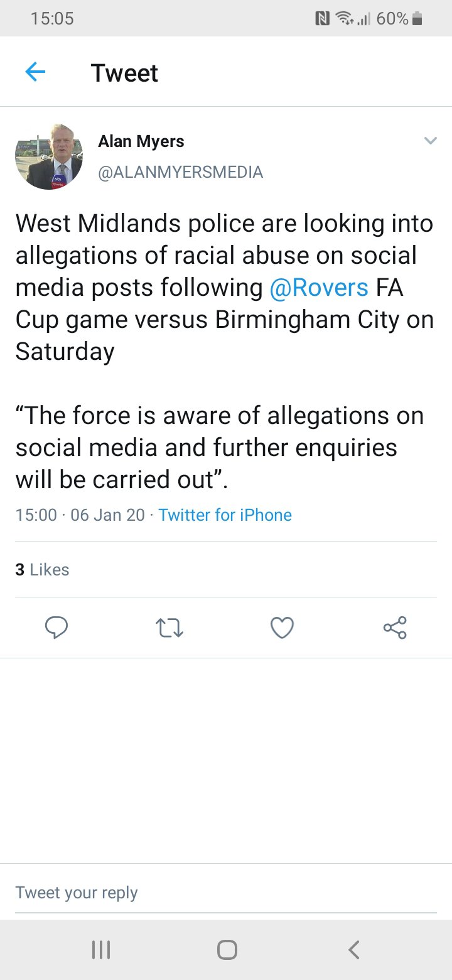This screenshot has height=980, width=452.
Task: Tap the retweet icon
Action: (x=169, y=628)
